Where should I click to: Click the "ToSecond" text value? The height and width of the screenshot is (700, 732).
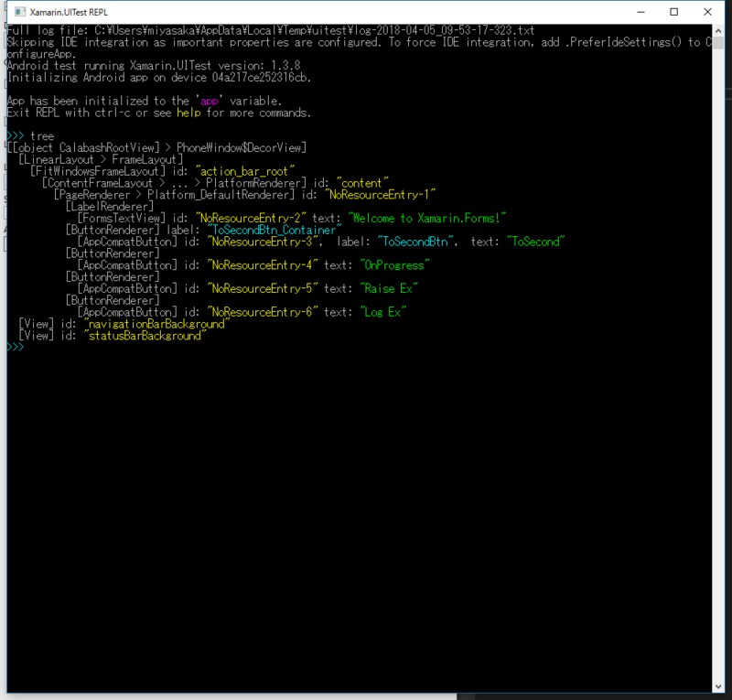click(x=535, y=242)
